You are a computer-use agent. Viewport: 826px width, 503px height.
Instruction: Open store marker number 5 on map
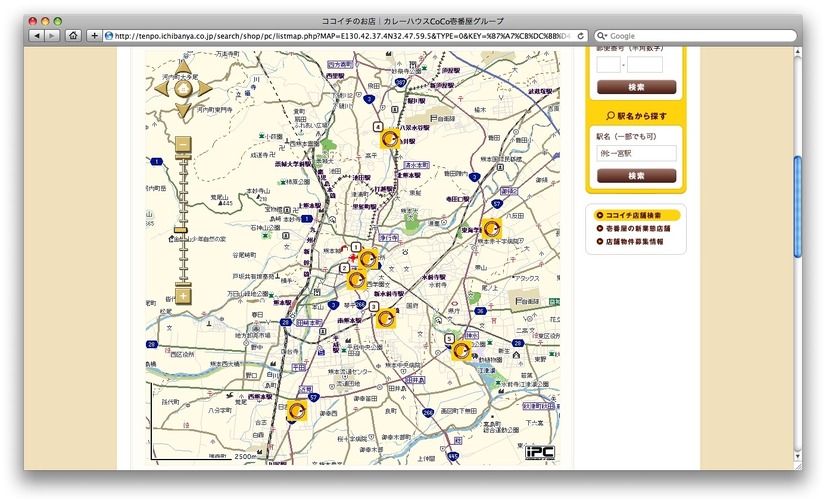(461, 350)
